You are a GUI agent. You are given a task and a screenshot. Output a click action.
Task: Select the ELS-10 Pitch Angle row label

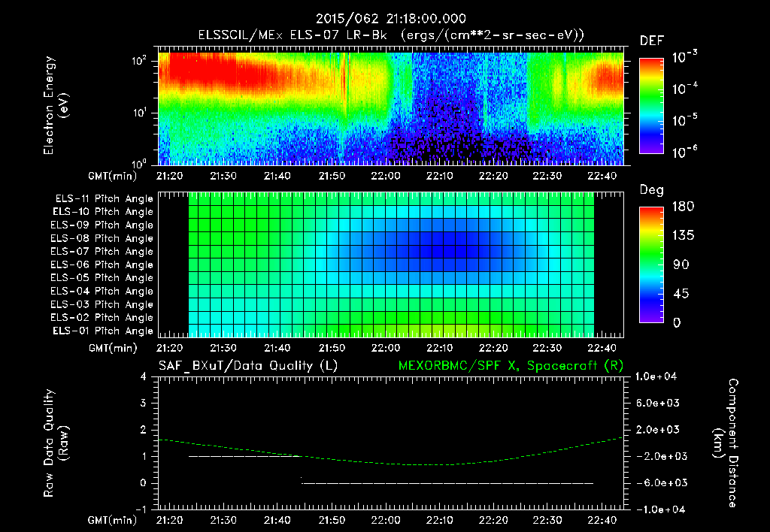tap(103, 212)
